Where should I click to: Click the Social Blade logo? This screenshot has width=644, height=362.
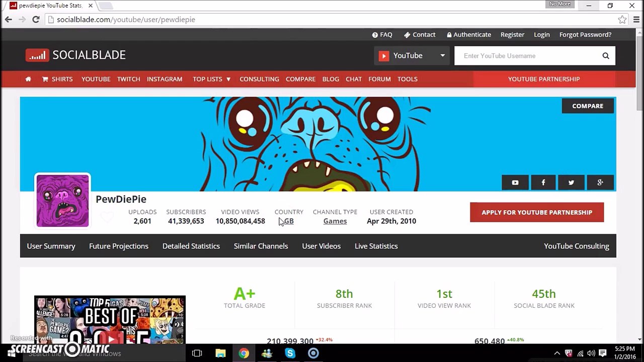[x=75, y=55]
